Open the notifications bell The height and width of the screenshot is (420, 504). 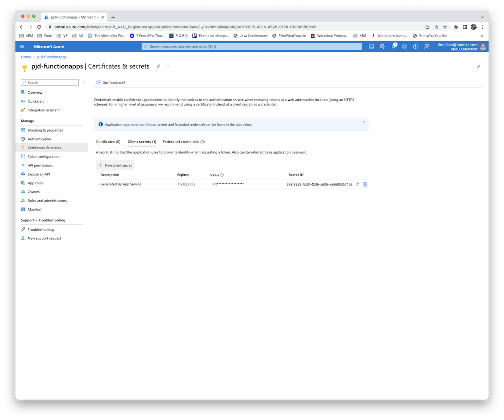[x=393, y=46]
